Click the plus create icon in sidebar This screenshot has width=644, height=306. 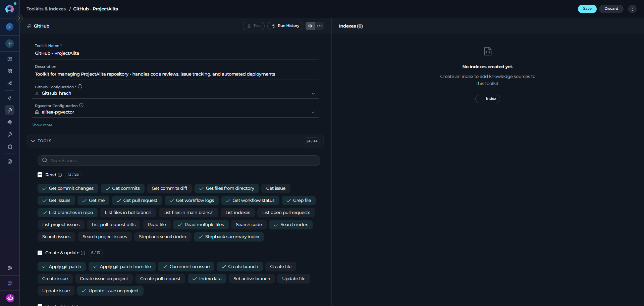10,44
